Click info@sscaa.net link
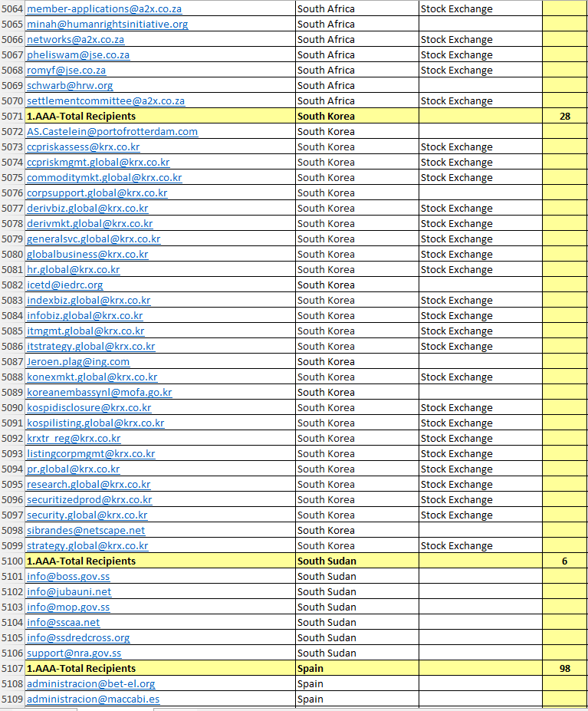This screenshot has width=588, height=711. pyautogui.click(x=64, y=623)
